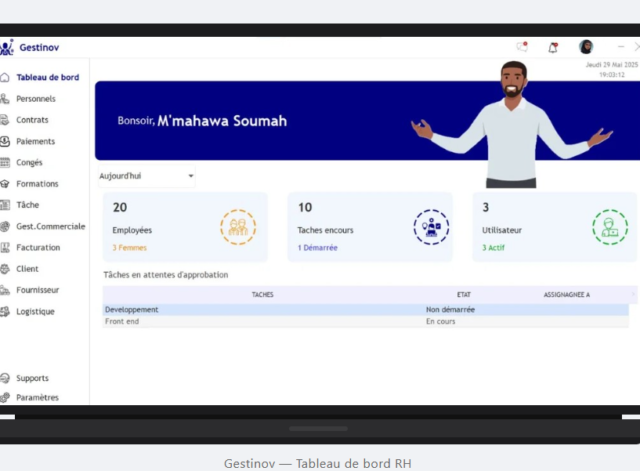
Task: Click the TACHES column header
Action: (262, 295)
